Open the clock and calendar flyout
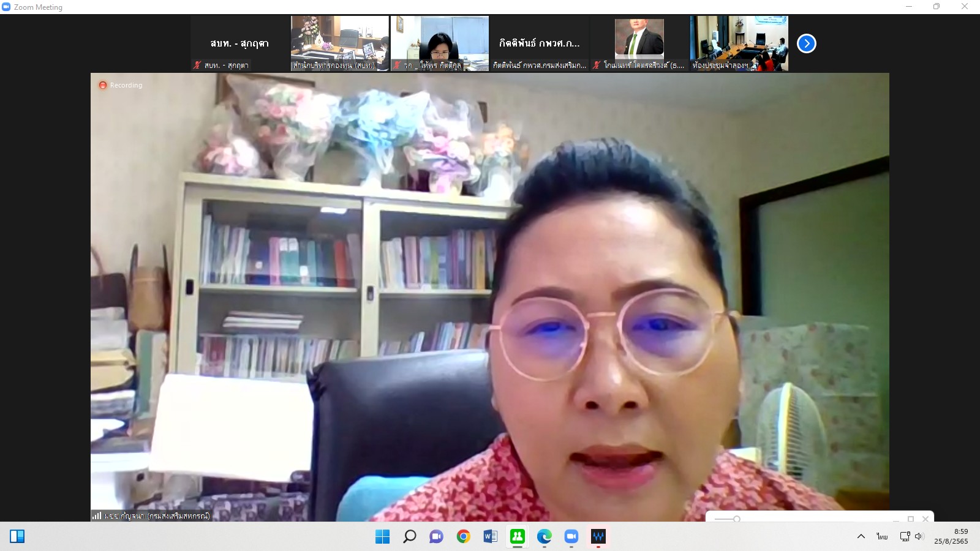The width and height of the screenshot is (980, 551). point(951,536)
